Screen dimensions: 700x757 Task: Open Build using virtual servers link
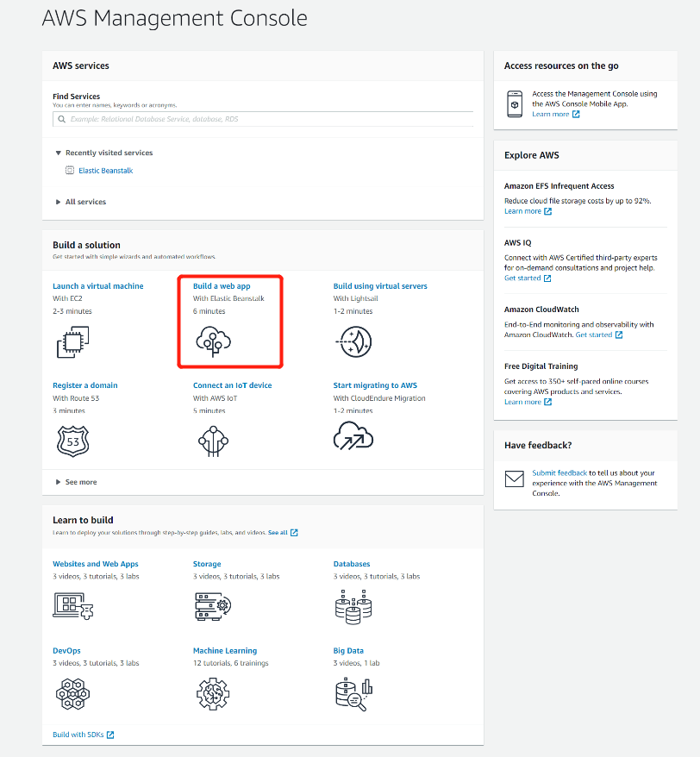tap(380, 285)
